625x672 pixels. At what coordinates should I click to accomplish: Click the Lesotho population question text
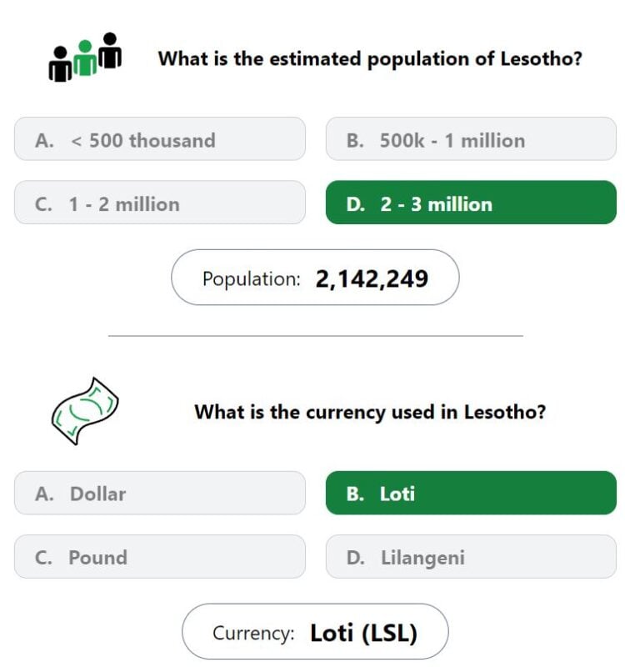click(370, 58)
